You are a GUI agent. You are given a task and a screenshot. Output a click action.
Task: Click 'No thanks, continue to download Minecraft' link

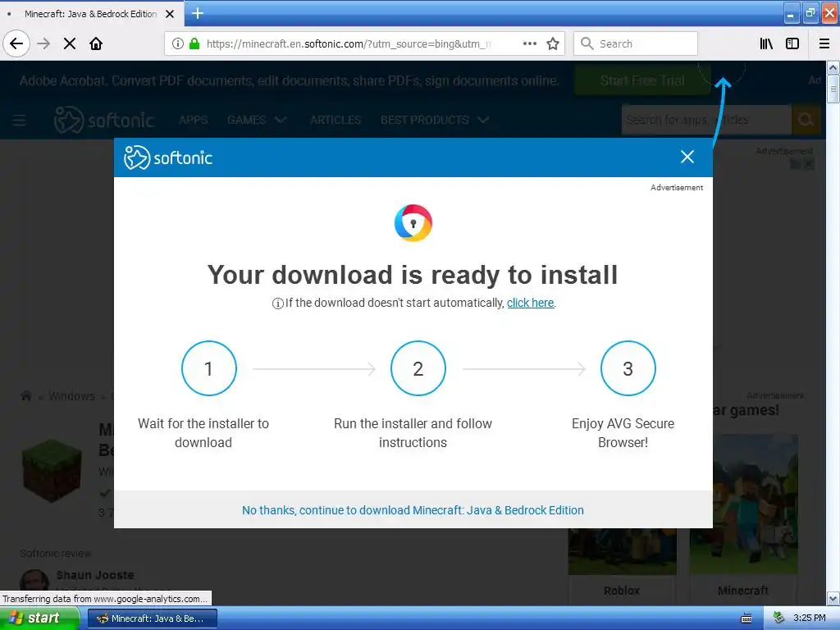click(413, 510)
